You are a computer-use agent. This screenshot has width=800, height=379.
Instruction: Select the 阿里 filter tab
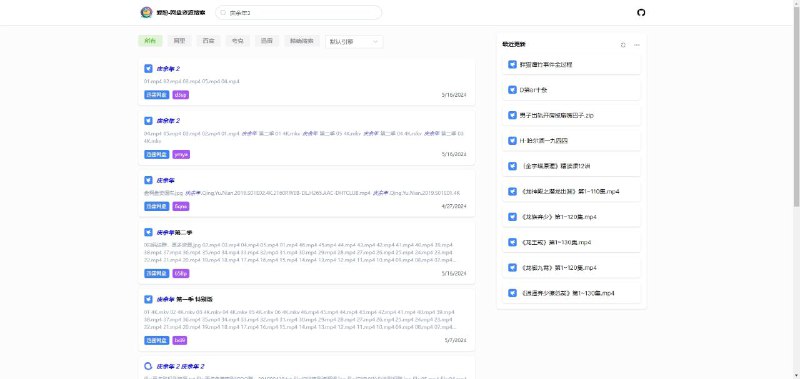179,41
